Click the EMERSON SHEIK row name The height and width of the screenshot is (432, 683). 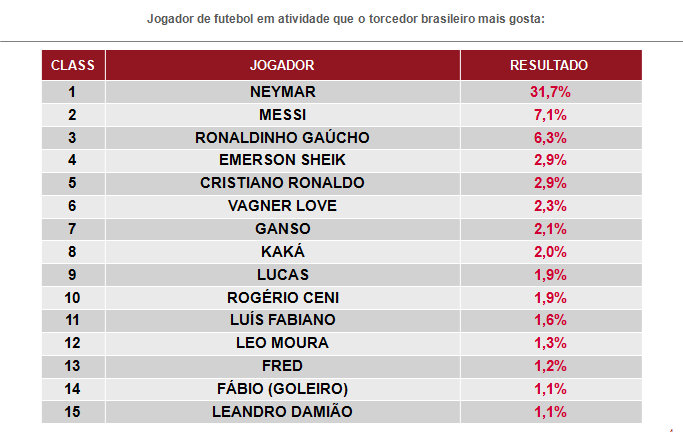click(282, 160)
